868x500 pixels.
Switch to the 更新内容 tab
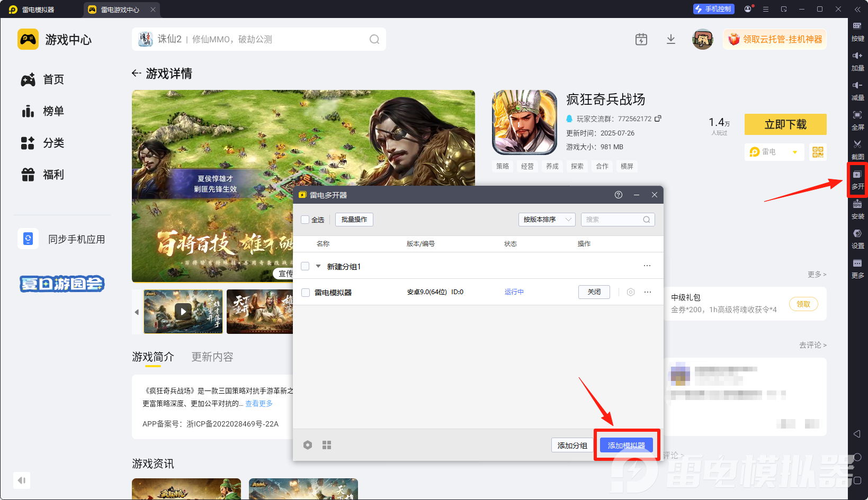point(212,357)
